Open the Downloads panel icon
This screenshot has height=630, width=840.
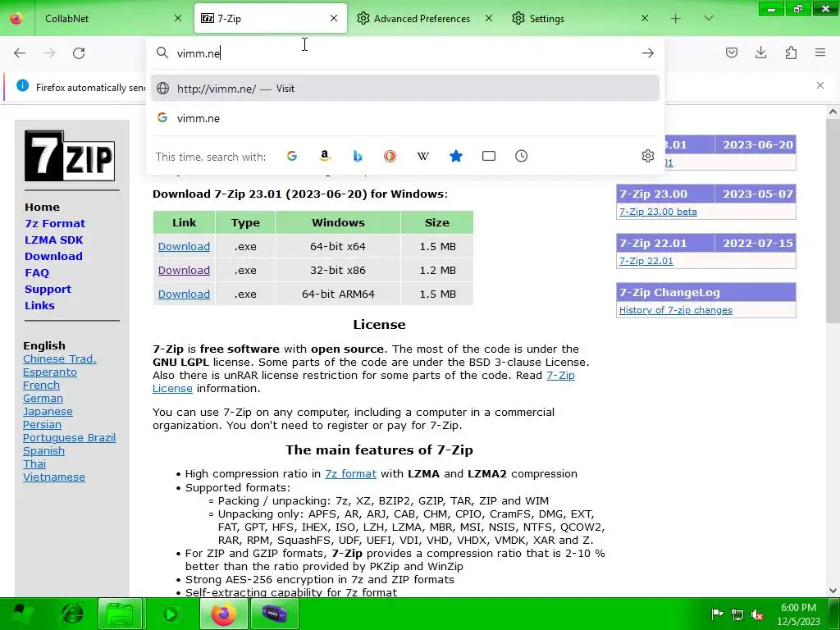(760, 52)
